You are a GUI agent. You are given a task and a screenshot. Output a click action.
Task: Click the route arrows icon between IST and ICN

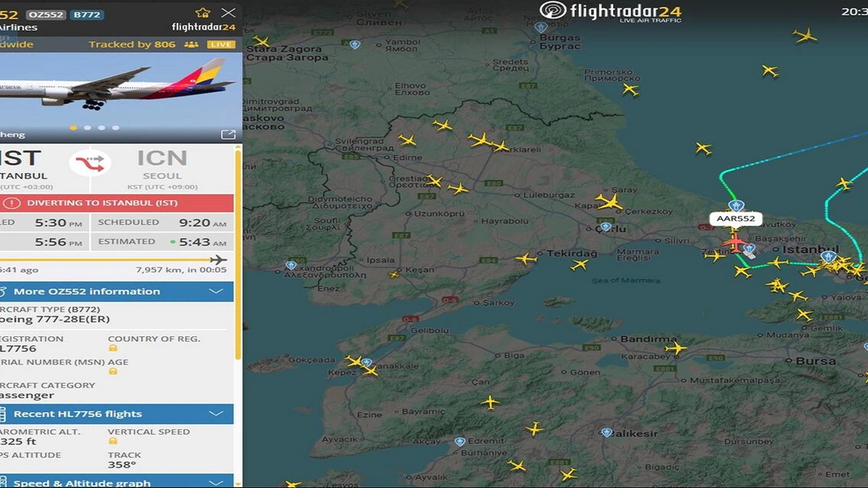pyautogui.click(x=90, y=163)
